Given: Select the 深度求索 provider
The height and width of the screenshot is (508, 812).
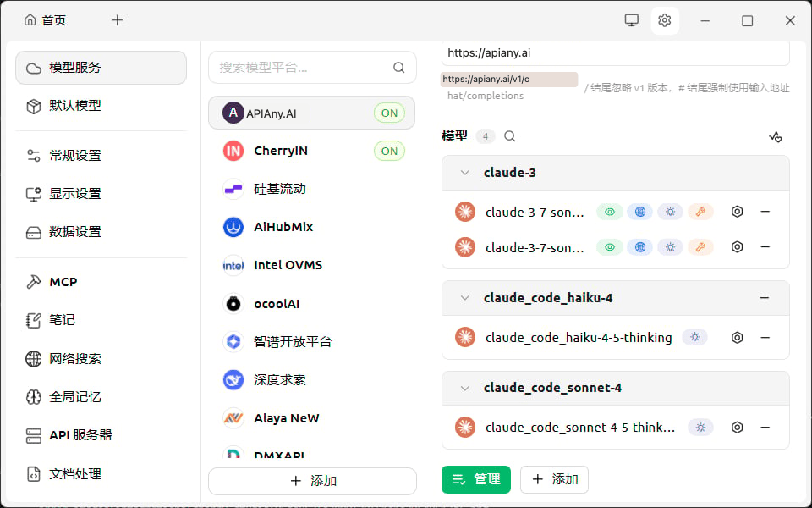Looking at the screenshot, I should click(x=312, y=380).
